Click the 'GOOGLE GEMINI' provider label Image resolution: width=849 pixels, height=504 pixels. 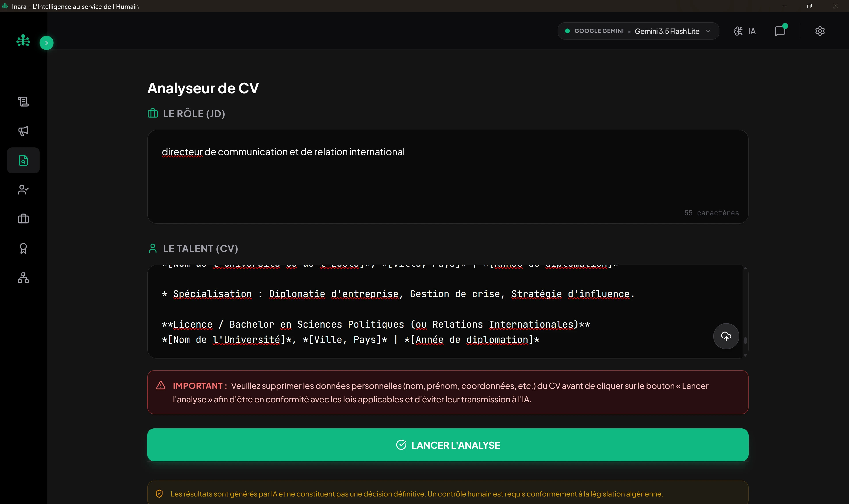coord(599,31)
